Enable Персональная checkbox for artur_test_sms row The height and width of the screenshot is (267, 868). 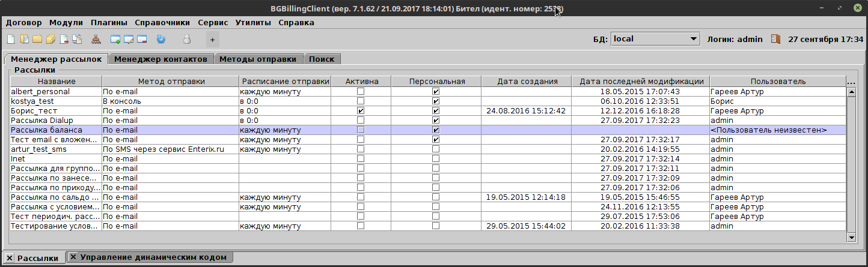click(x=436, y=149)
